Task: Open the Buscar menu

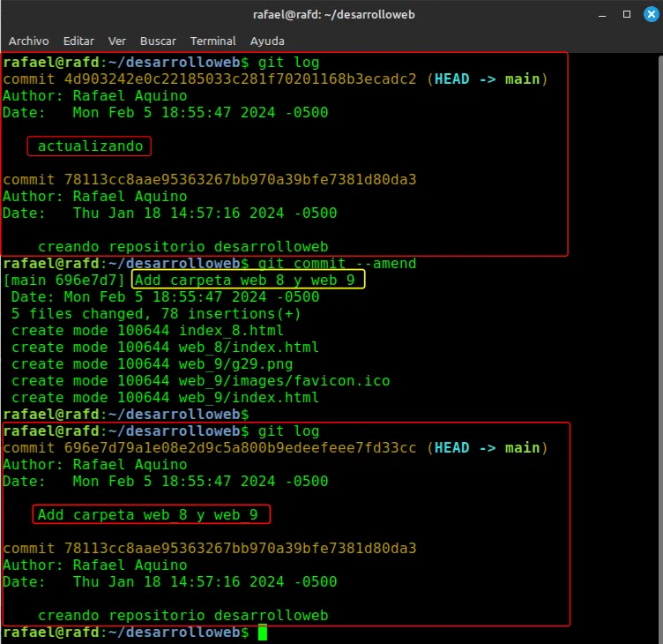Action: click(158, 41)
